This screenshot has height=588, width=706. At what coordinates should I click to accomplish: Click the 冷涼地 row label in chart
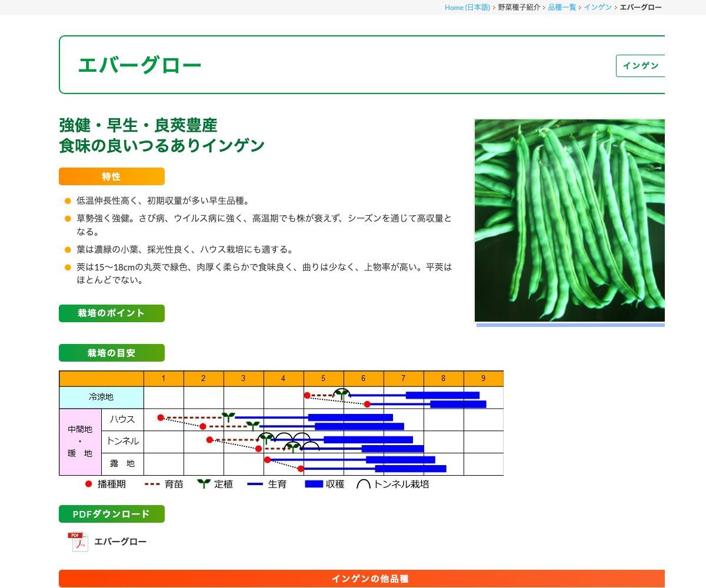pyautogui.click(x=101, y=397)
